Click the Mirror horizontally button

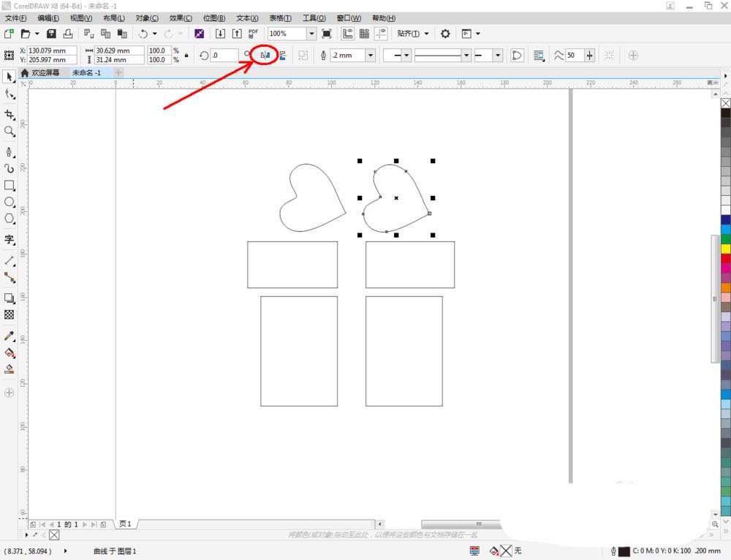click(x=265, y=56)
